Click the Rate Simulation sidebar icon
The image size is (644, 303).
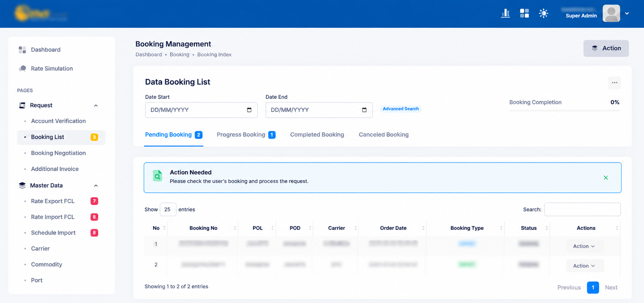(x=22, y=68)
